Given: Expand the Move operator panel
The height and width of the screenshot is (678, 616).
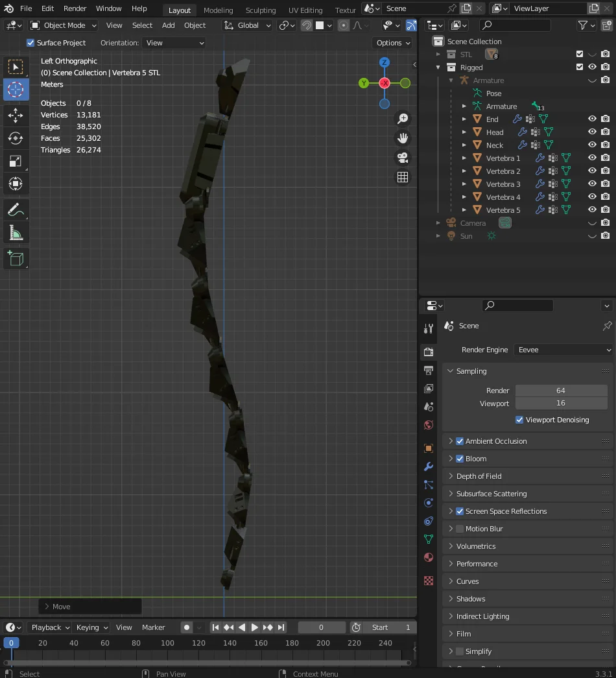Looking at the screenshot, I should click(46, 606).
